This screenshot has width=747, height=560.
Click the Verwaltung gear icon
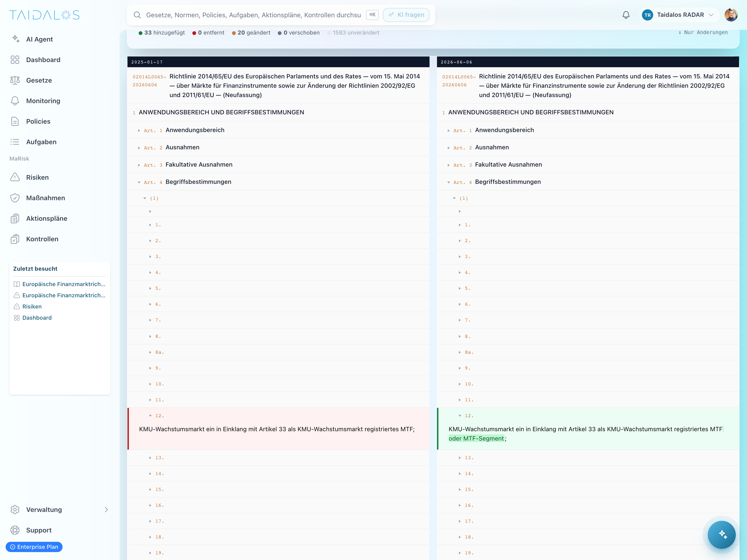(x=15, y=510)
